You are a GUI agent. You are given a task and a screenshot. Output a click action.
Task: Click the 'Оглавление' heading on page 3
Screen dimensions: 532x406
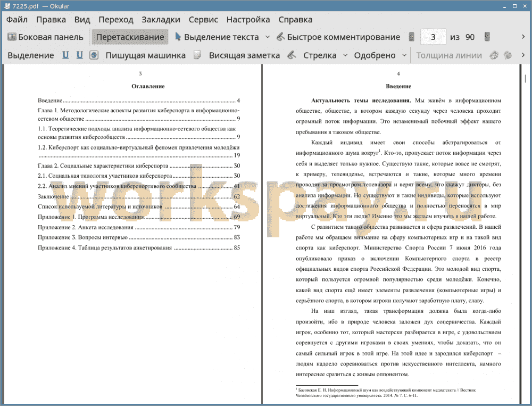click(148, 86)
